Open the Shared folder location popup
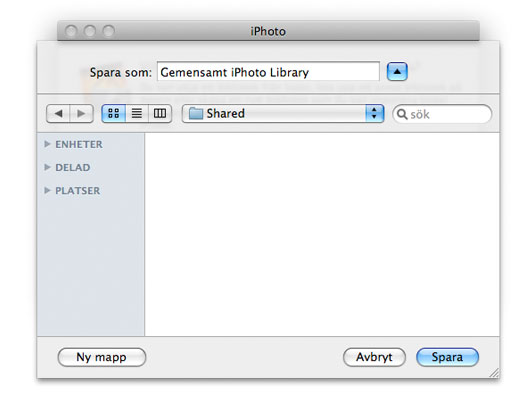The height and width of the screenshot is (401, 532). click(283, 113)
